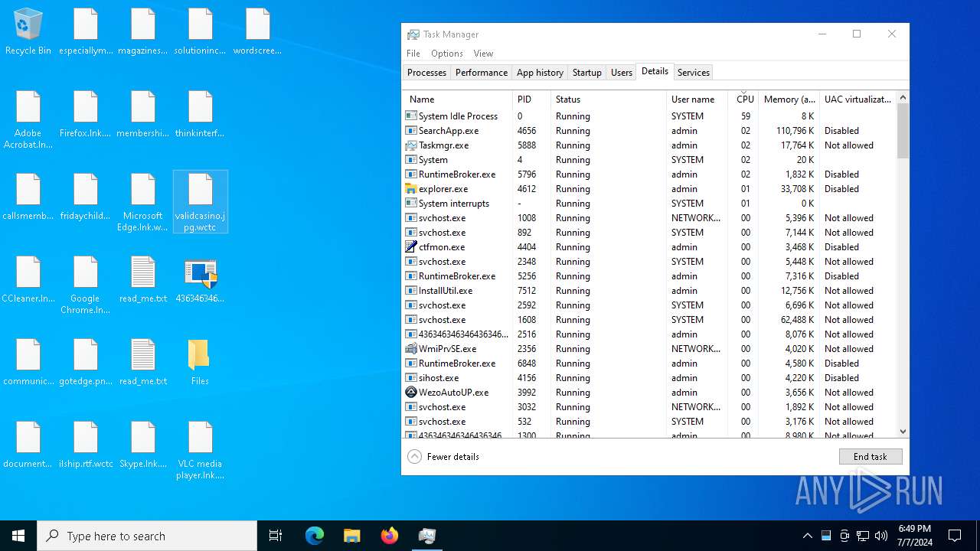Select the especiallym... desktop file icon

[x=85, y=32]
